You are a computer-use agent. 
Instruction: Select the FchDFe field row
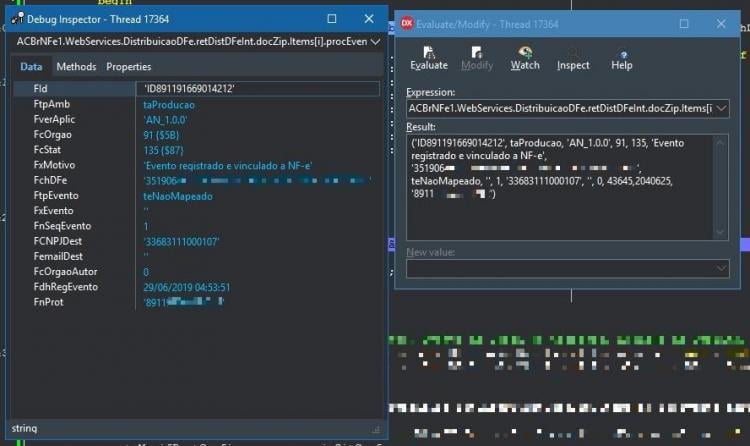[x=197, y=180]
